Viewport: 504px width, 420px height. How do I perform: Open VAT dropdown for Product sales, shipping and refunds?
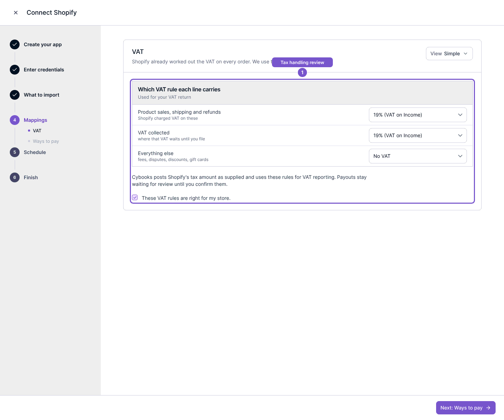418,115
